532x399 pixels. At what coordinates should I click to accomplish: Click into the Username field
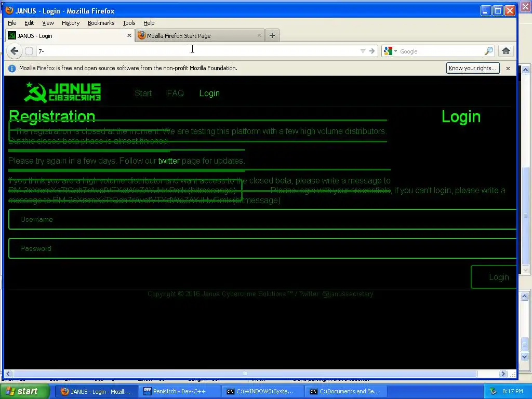click(262, 220)
